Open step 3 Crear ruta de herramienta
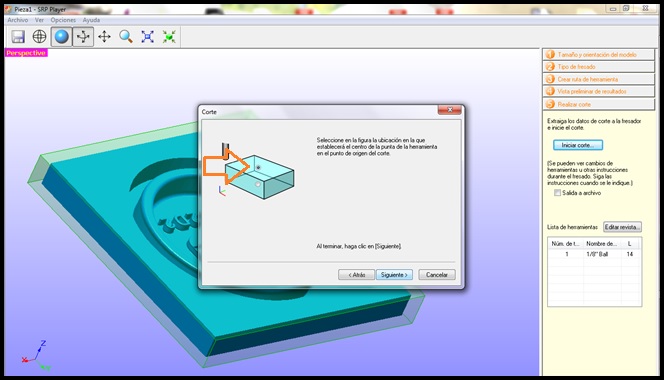Screen dimensions: 664x380 tap(599, 79)
